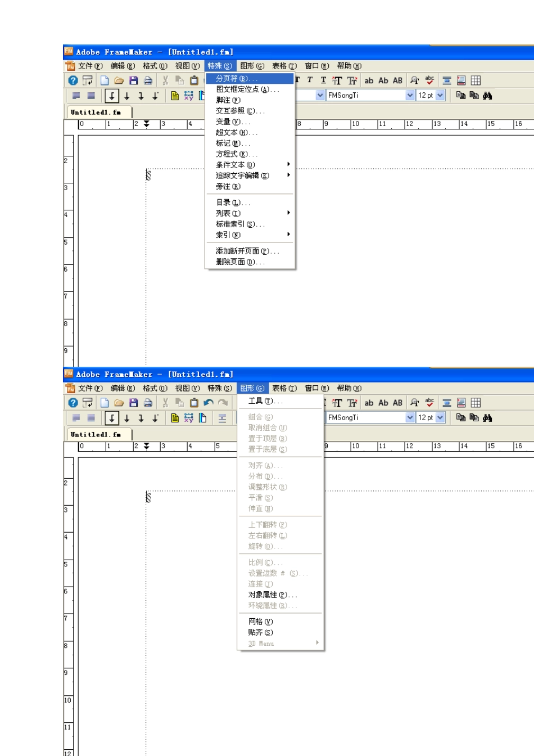
Task: Click the italic T icon in the upper window
Action: (x=310, y=80)
